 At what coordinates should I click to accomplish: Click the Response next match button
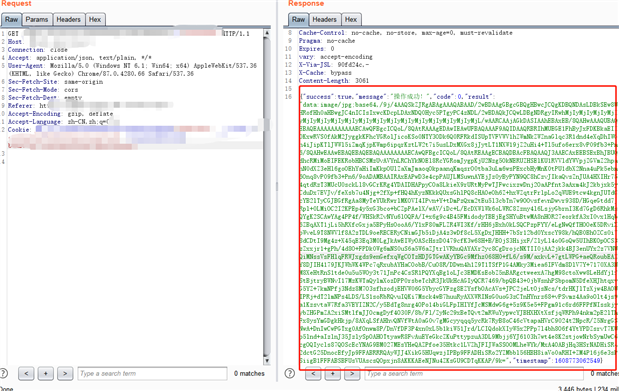tap(352, 373)
